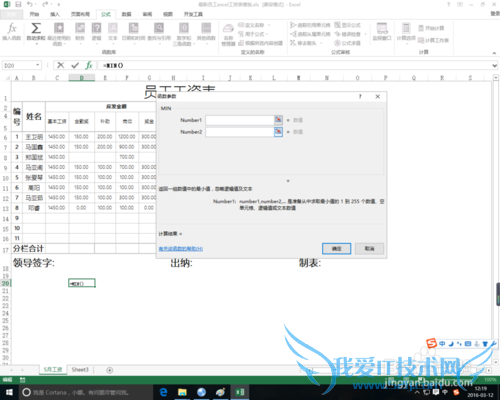Switch to the Data (数据) tab
Image resolution: width=500 pixels, height=400 pixels.
point(126,14)
